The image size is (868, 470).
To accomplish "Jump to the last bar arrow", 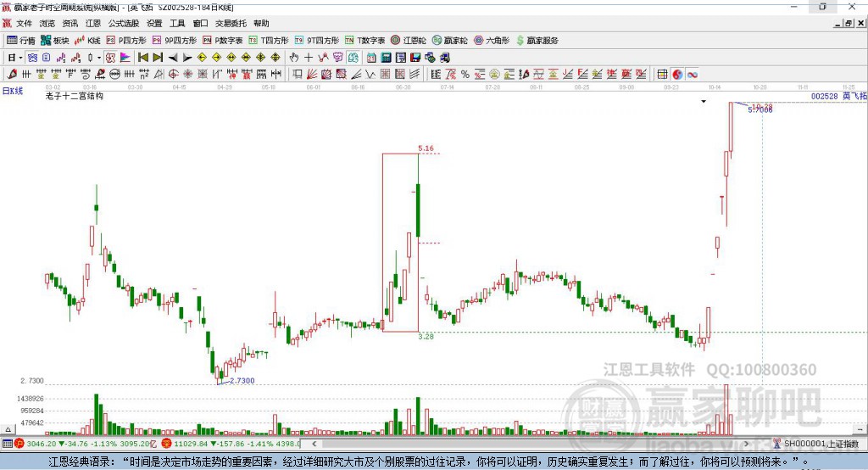I will point(158,58).
